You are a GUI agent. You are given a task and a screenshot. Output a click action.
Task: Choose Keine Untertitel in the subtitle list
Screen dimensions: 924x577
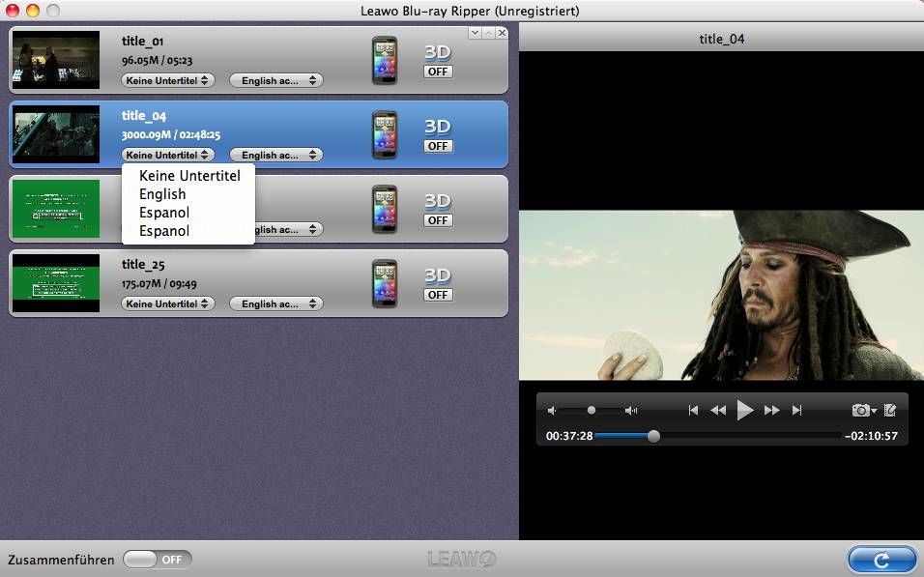[189, 176]
